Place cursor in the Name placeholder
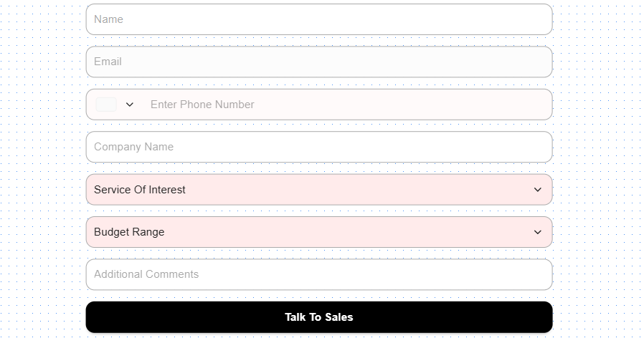This screenshot has width=644, height=338. 109,19
